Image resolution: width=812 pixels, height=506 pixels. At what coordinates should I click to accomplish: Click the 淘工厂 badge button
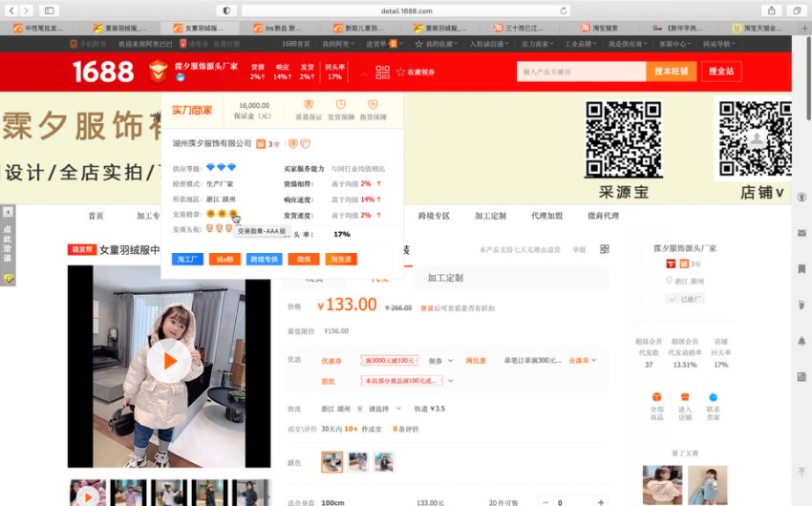pos(187,259)
